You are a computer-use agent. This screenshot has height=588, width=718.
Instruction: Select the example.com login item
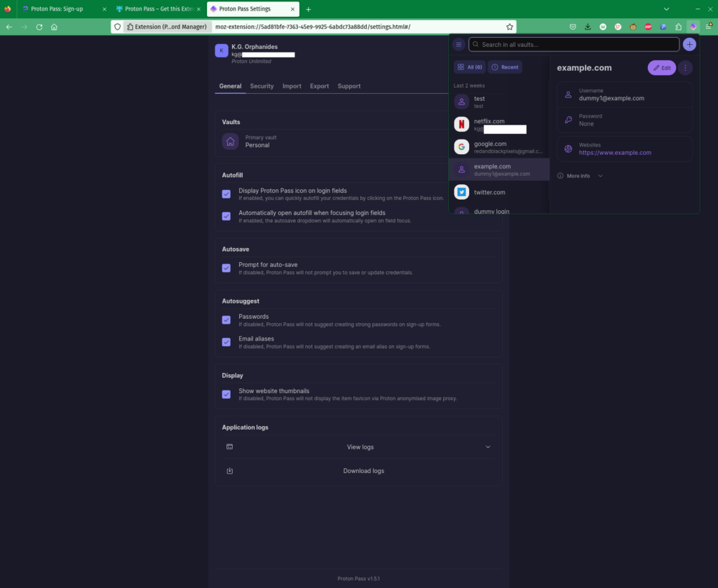(499, 170)
